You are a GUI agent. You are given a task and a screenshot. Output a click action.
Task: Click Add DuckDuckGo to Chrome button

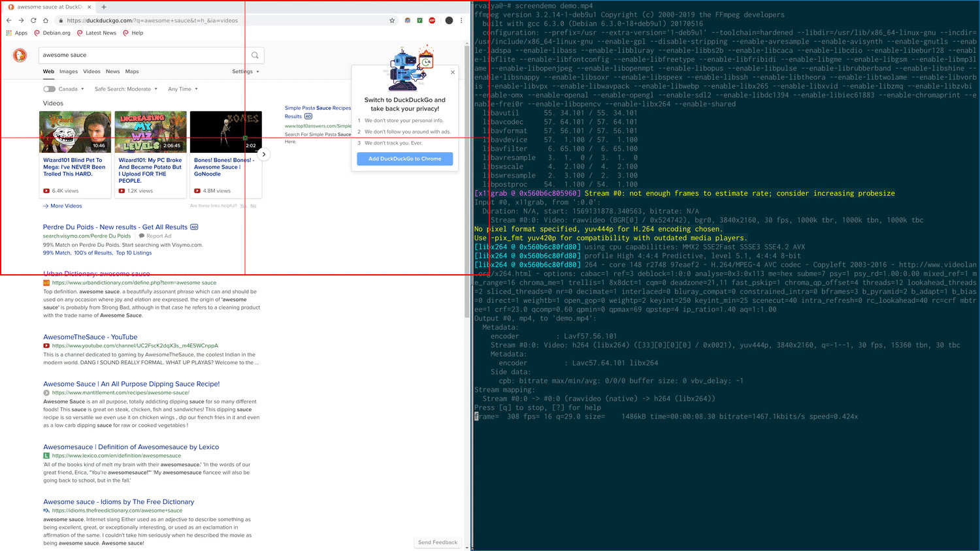(404, 159)
